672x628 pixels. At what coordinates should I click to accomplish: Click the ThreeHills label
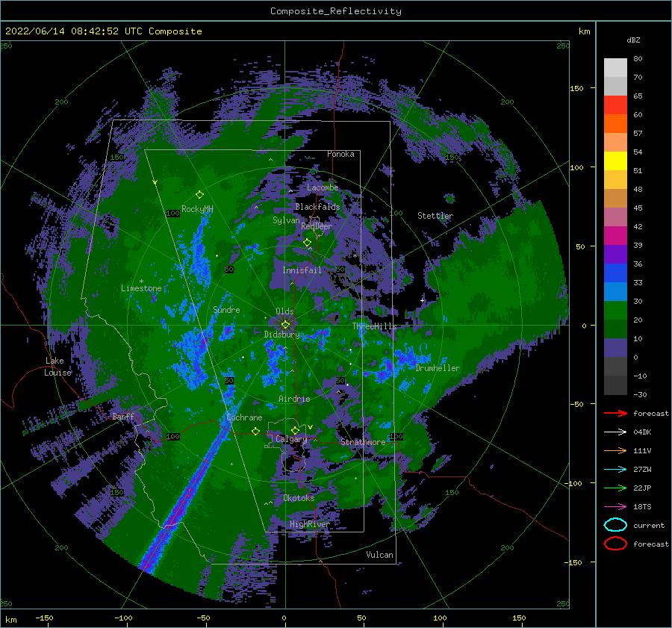click(375, 326)
